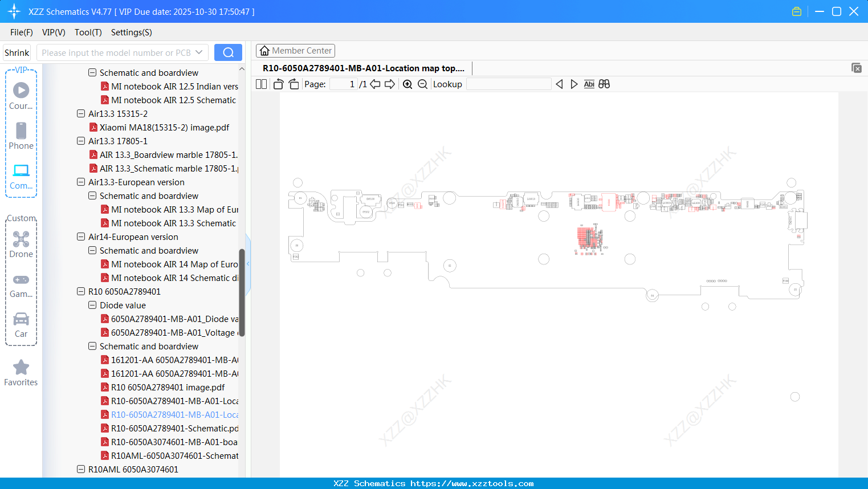Open AIR 13.3_Schematic marble 17805-1 file

click(x=164, y=169)
